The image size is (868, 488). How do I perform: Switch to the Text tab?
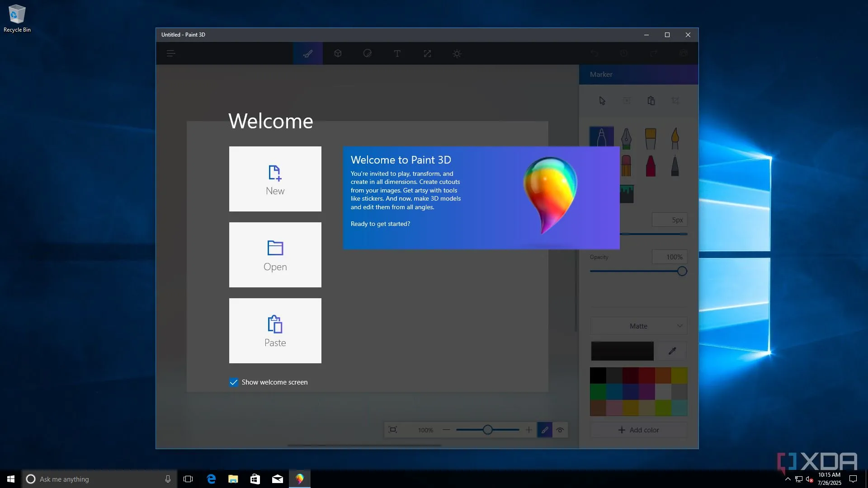coord(397,53)
